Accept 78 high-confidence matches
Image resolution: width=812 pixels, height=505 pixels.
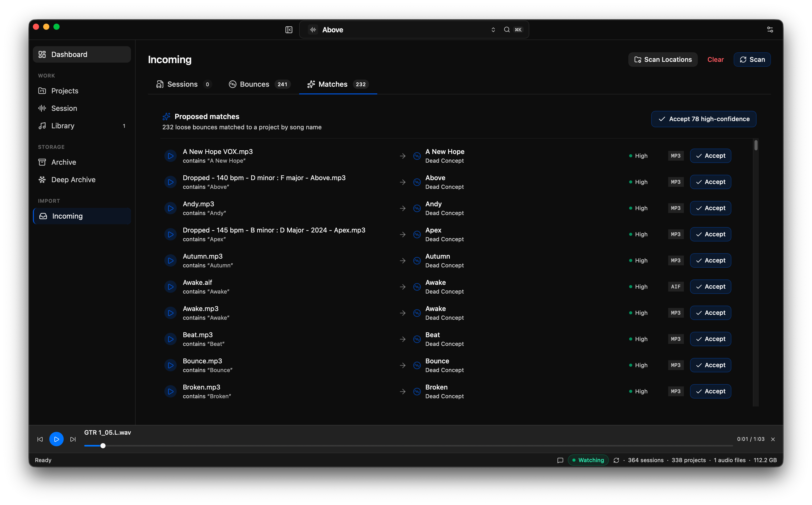pyautogui.click(x=703, y=119)
